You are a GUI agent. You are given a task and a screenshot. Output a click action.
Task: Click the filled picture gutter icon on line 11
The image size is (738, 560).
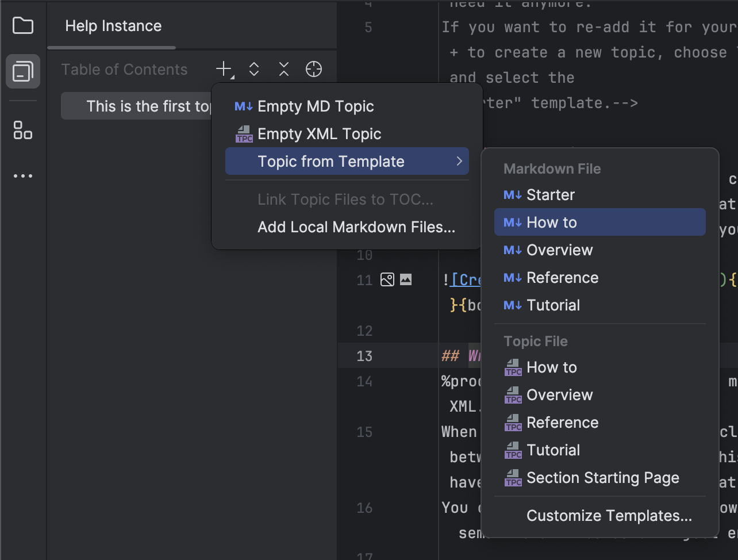[x=406, y=280]
